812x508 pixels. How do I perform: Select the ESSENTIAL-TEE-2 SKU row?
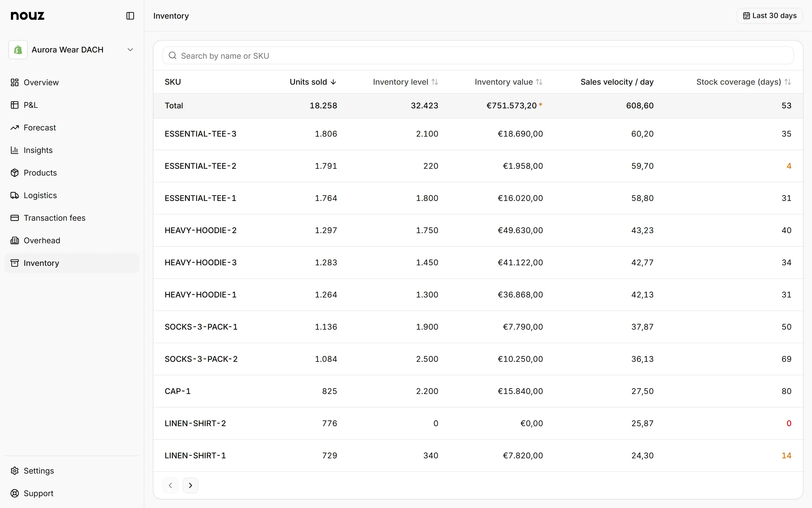[x=478, y=166]
